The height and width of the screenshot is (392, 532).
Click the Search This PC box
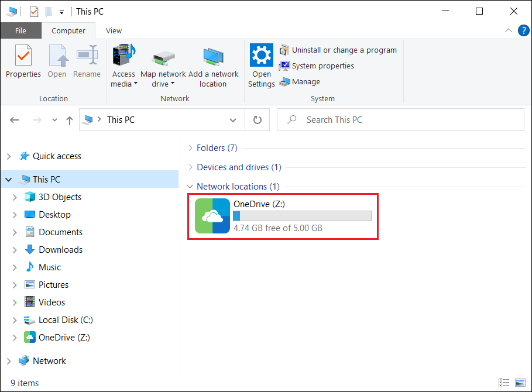pos(400,120)
